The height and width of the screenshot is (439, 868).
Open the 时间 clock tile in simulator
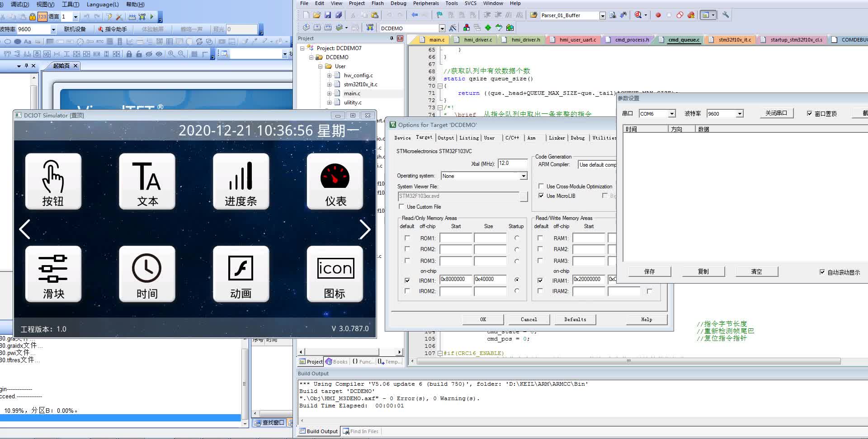pyautogui.click(x=147, y=274)
